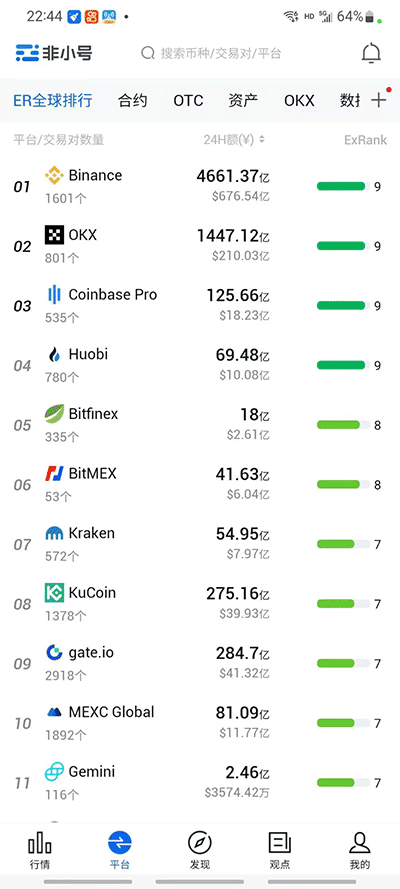Image resolution: width=400 pixels, height=889 pixels.
Task: Switch to the 合约 tab
Action: (133, 101)
